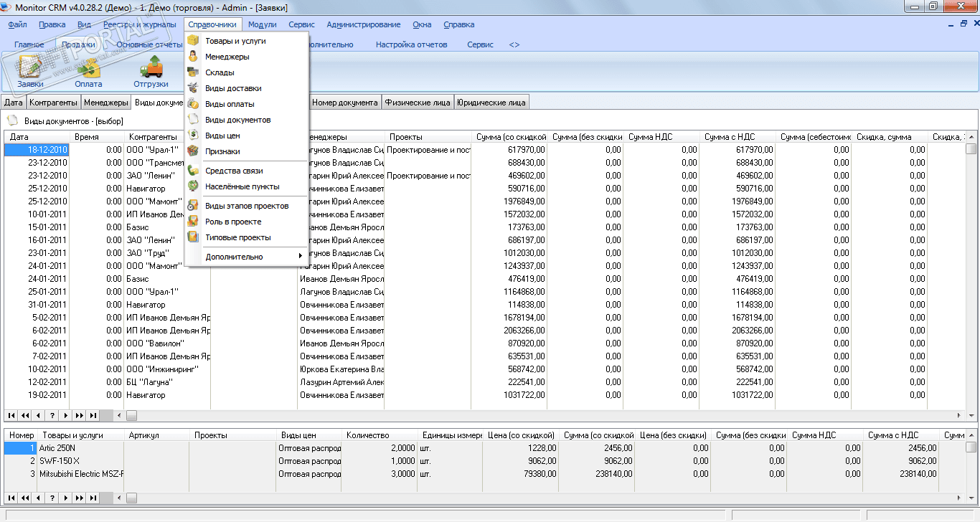980x522 pixels.
Task: Open the Настройка отчетов ribbon tab
Action: [x=411, y=44]
